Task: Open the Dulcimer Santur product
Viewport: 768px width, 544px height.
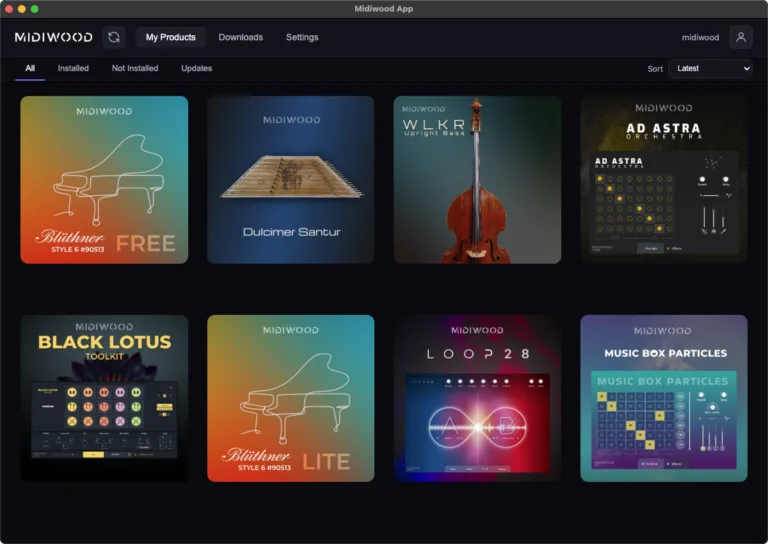Action: coord(291,180)
